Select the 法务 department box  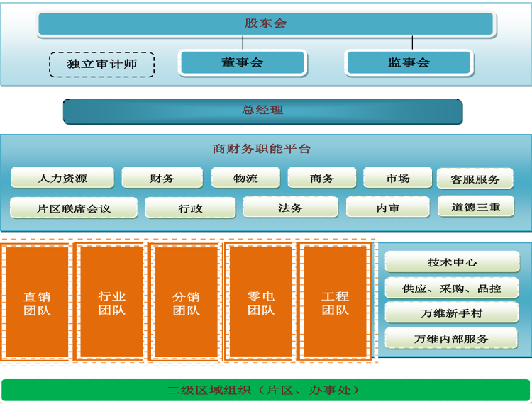tap(289, 208)
